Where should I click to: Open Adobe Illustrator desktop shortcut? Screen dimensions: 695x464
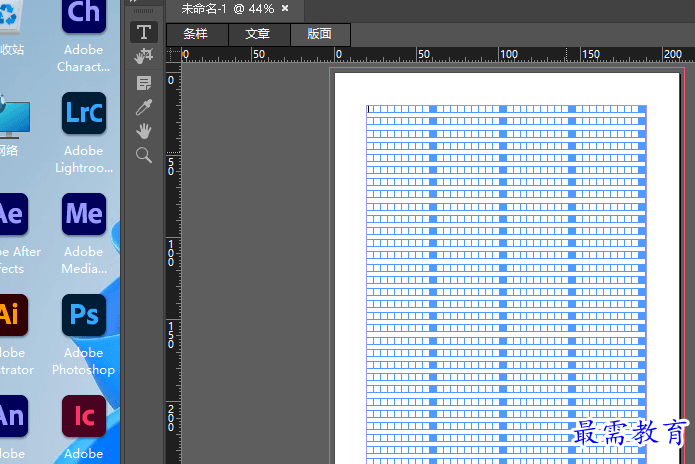pyautogui.click(x=14, y=335)
